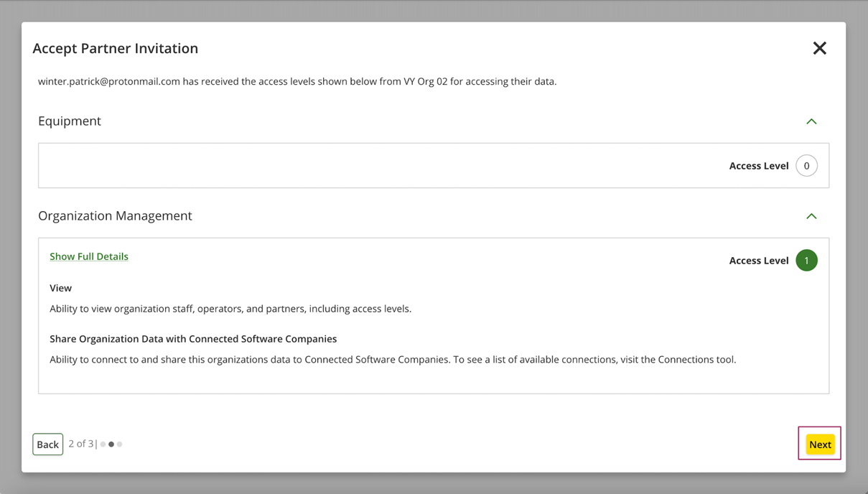The image size is (868, 494).
Task: Click the green access level 1 badge
Action: click(806, 261)
